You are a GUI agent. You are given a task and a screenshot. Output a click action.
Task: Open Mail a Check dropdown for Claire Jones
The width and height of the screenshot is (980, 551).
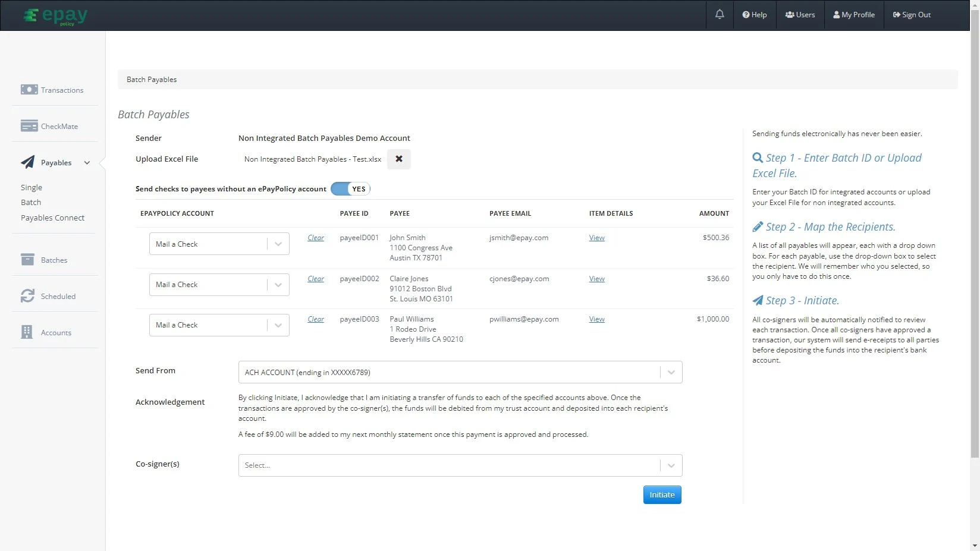[219, 285]
